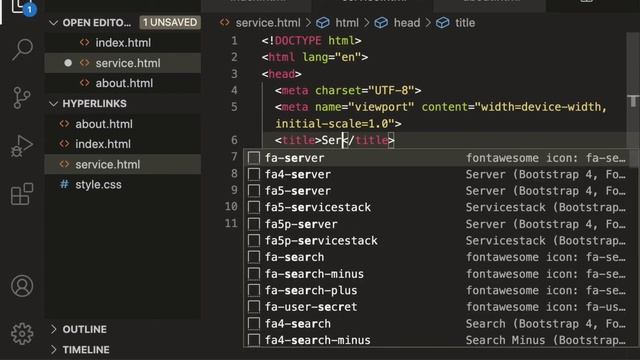Open the Source Control view
640x360 pixels.
22,98
